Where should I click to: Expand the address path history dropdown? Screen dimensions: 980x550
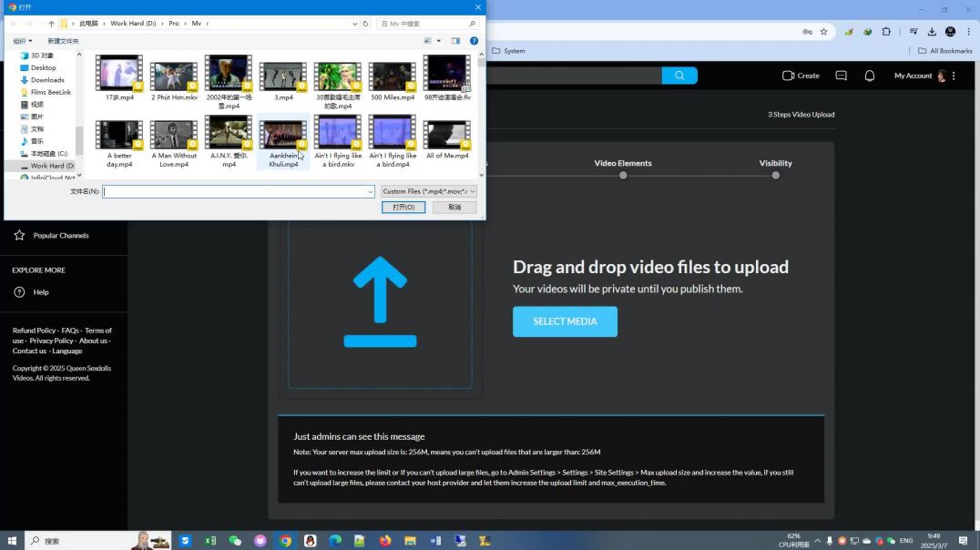(x=355, y=24)
